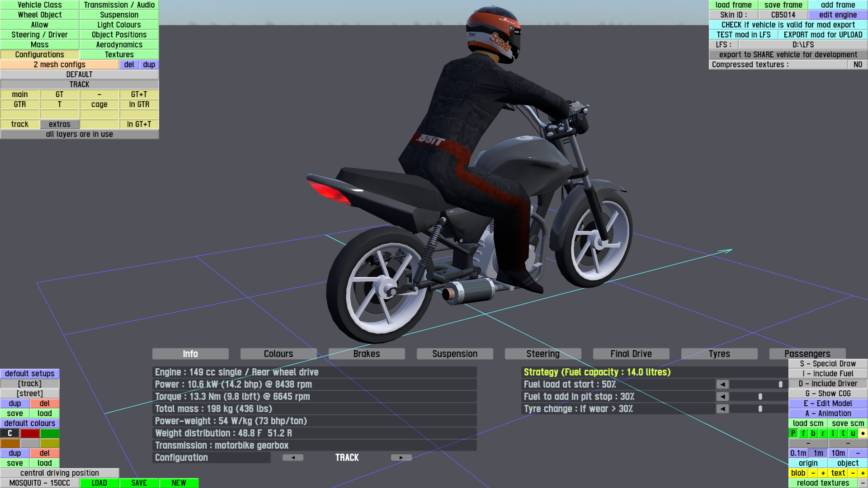Click the dot view button

[863, 433]
